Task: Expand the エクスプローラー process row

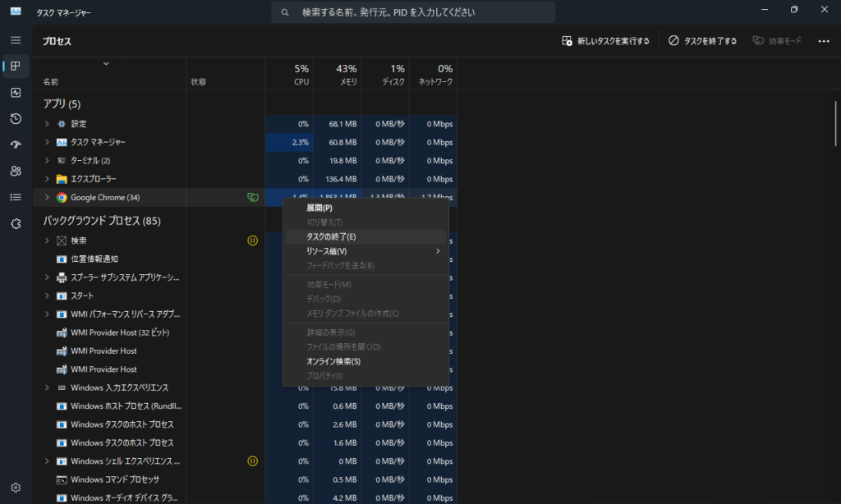Action: click(x=47, y=179)
